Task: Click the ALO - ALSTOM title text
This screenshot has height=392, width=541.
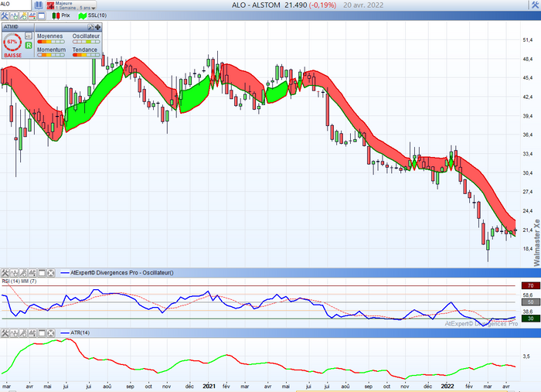Action: coord(256,5)
